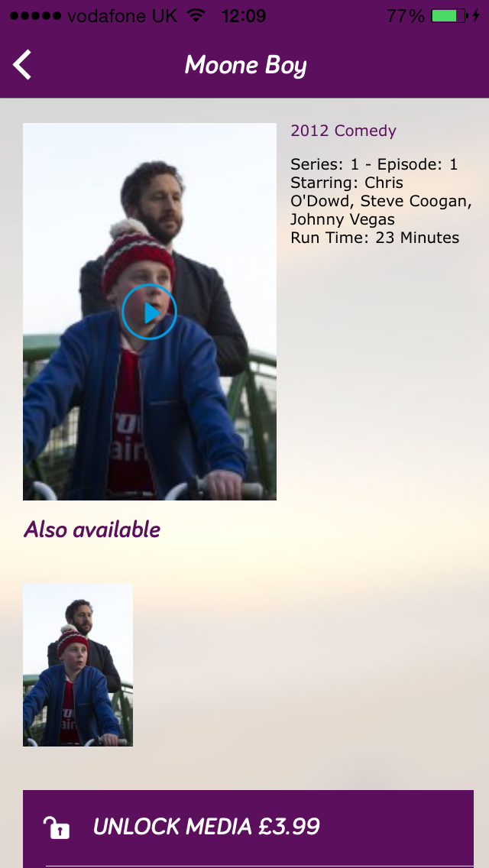Image resolution: width=489 pixels, height=868 pixels.
Task: Select the 2012 Comedy genre label
Action: click(343, 131)
